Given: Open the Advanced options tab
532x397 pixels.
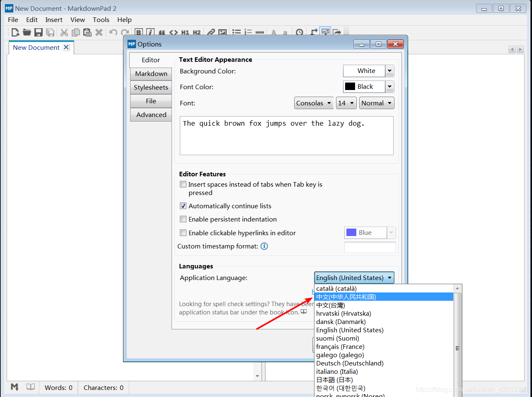Looking at the screenshot, I should click(151, 114).
